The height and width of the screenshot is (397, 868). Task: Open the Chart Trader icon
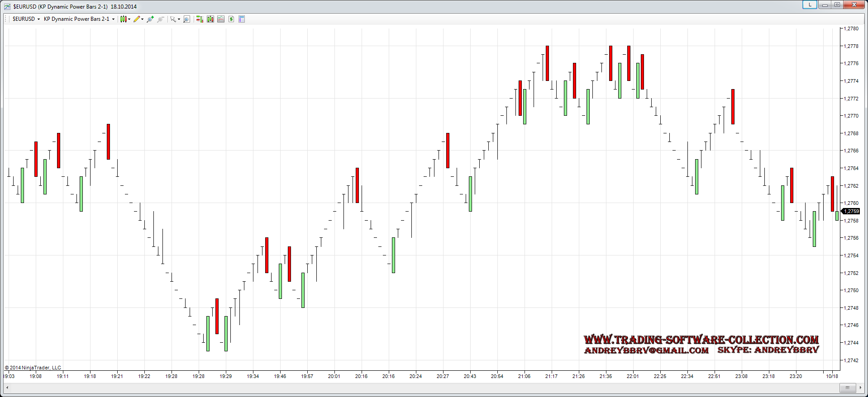pos(200,19)
